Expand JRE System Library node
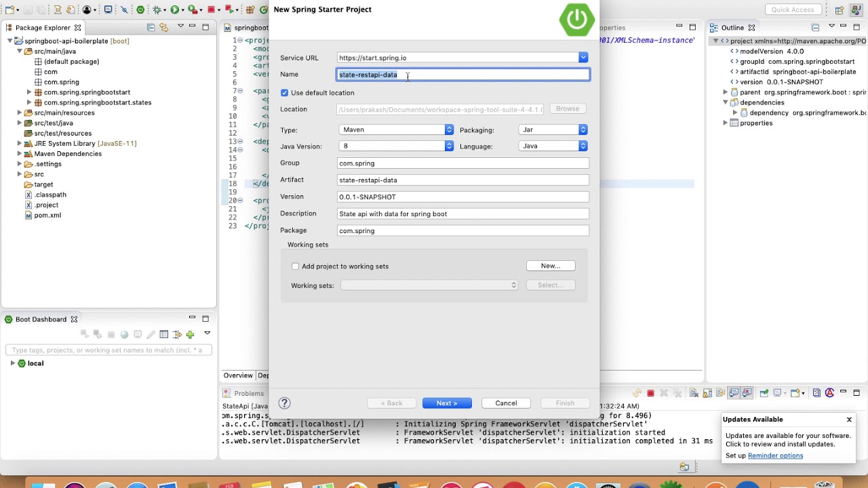The height and width of the screenshot is (488, 868). click(x=20, y=144)
